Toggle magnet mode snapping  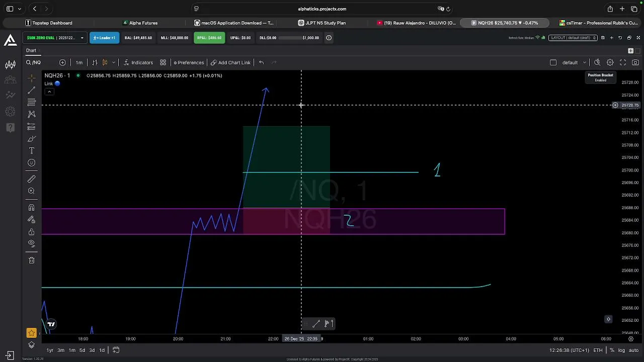31,207
